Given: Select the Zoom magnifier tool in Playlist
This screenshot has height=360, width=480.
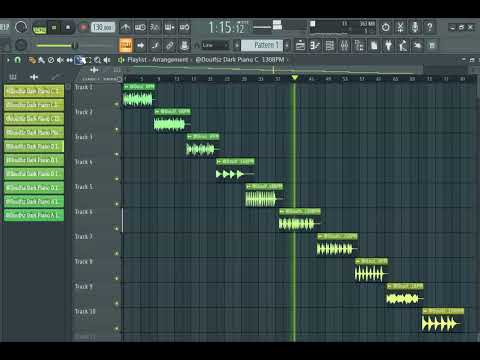Looking at the screenshot, I should [97, 60].
